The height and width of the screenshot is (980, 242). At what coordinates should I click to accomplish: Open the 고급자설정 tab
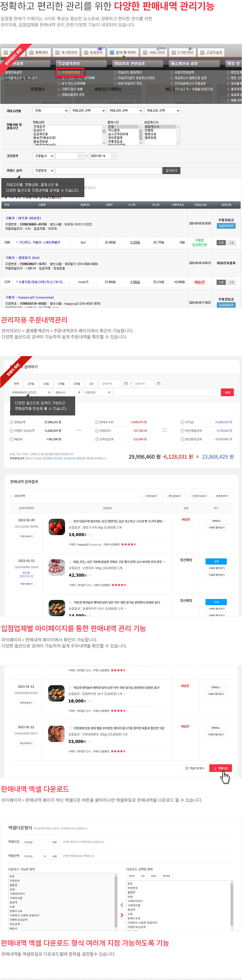click(211, 53)
